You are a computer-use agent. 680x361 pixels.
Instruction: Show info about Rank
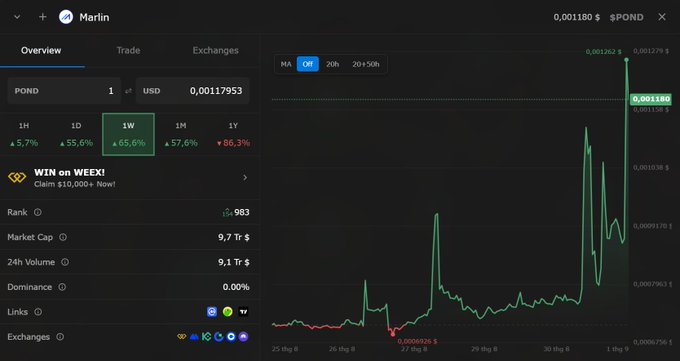click(38, 212)
